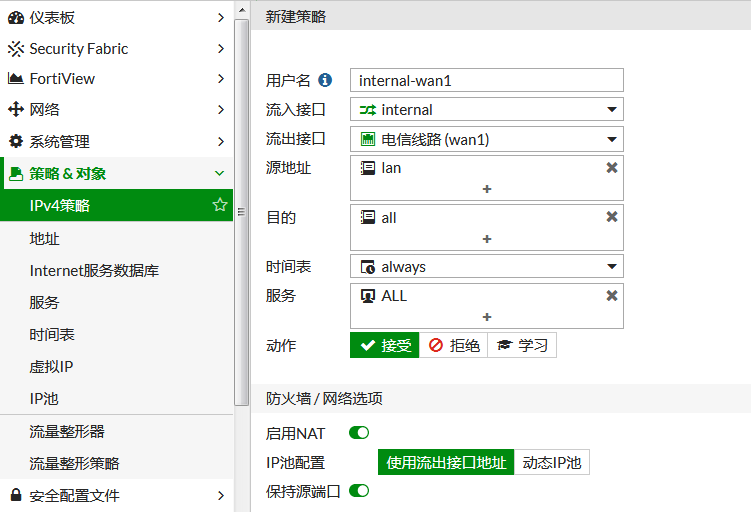751x512 pixels.
Task: Open the 流出接口 wan1 dropdown
Action: pyautogui.click(x=487, y=139)
